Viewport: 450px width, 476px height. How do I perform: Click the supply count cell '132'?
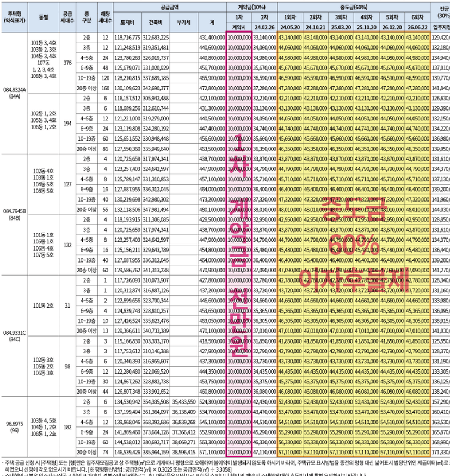67,245
